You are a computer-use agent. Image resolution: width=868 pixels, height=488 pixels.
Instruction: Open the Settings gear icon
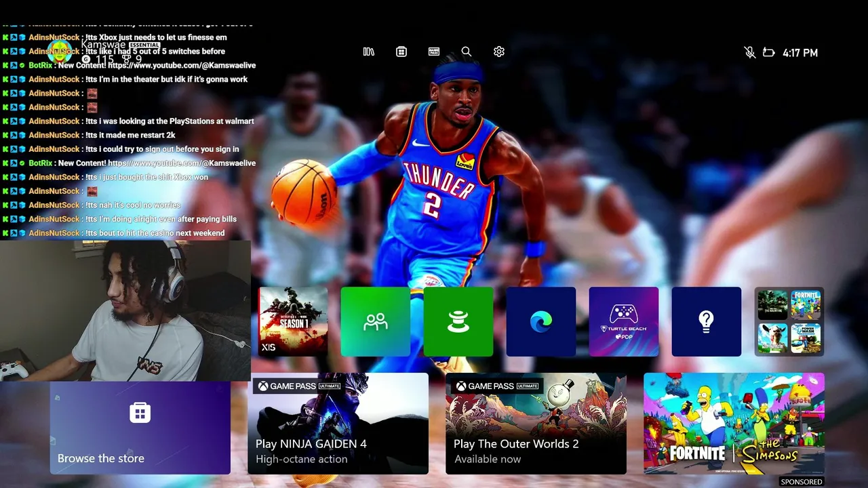499,52
